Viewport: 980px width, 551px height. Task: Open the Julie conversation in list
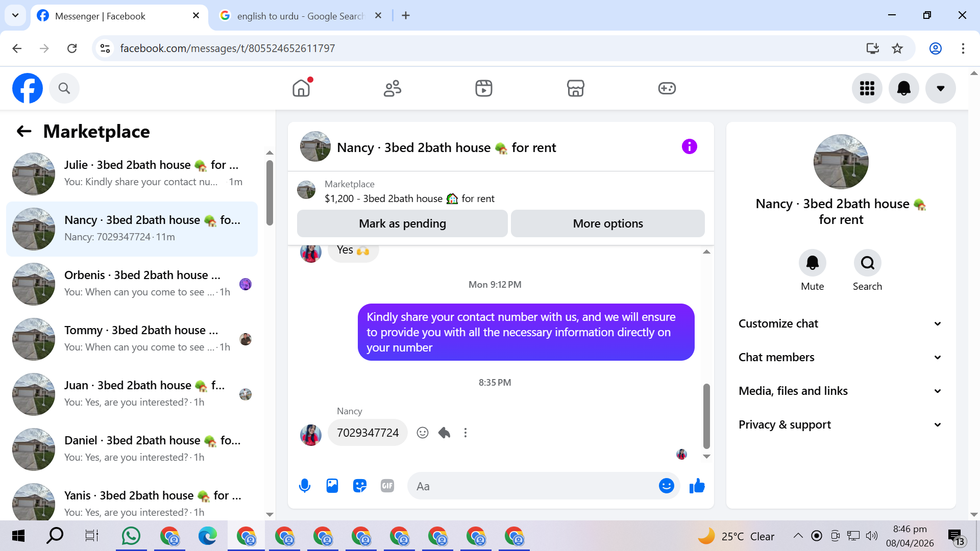coord(132,173)
